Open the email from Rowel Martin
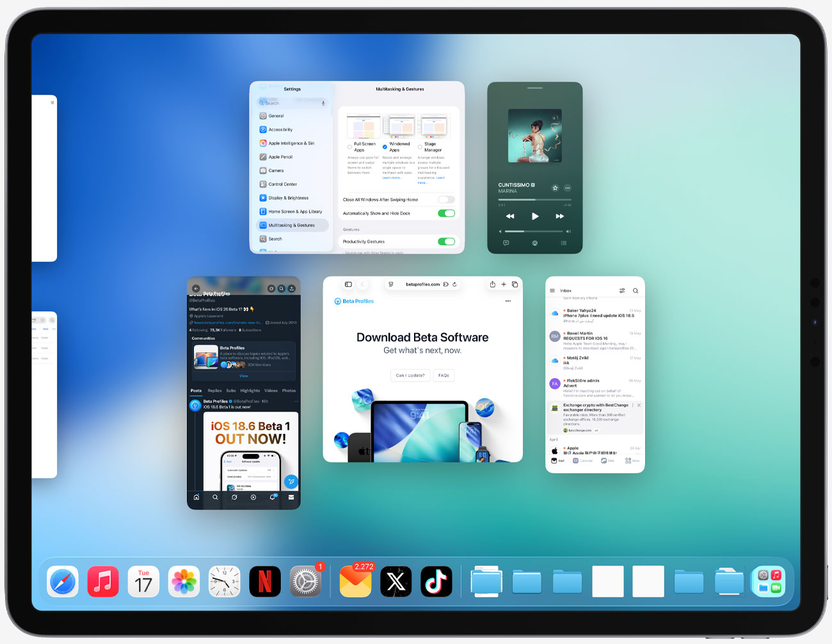This screenshot has height=644, width=832. (x=595, y=341)
